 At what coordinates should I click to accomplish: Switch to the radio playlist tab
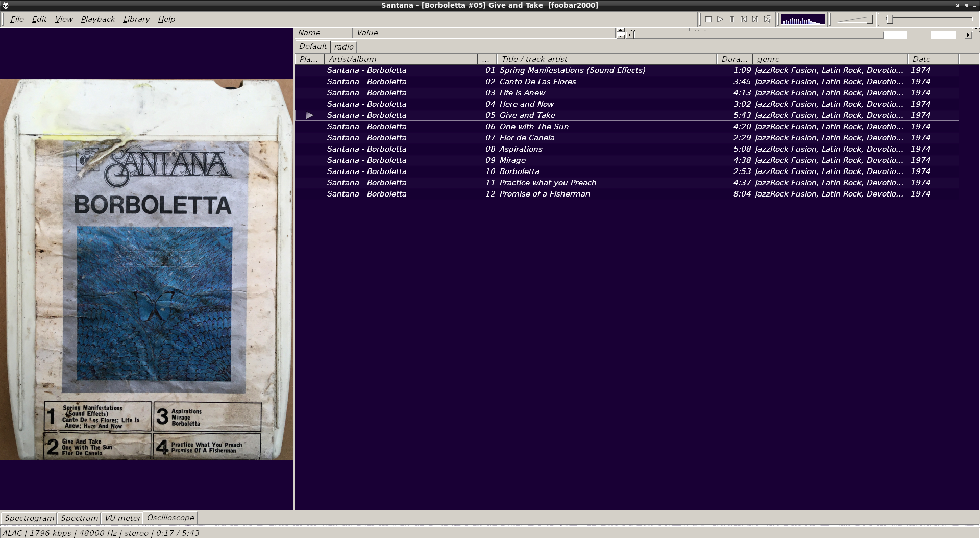point(344,47)
